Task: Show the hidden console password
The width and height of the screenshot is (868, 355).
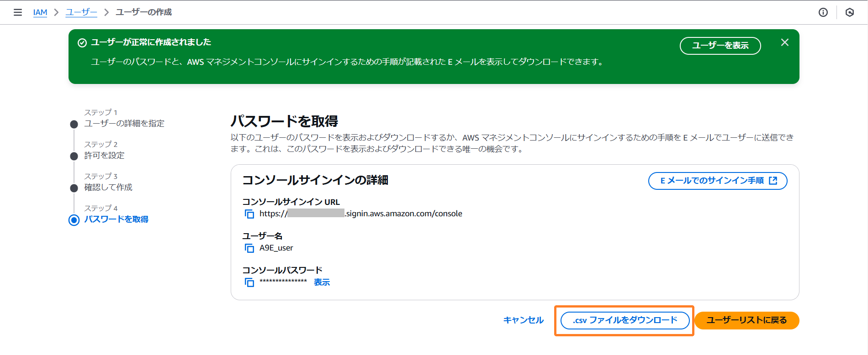Action: pyautogui.click(x=322, y=282)
